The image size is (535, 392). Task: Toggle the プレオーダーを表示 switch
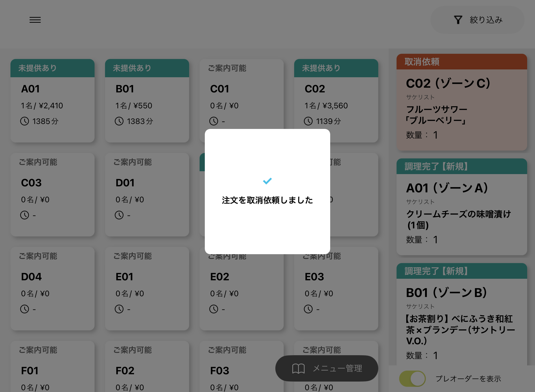click(x=412, y=378)
